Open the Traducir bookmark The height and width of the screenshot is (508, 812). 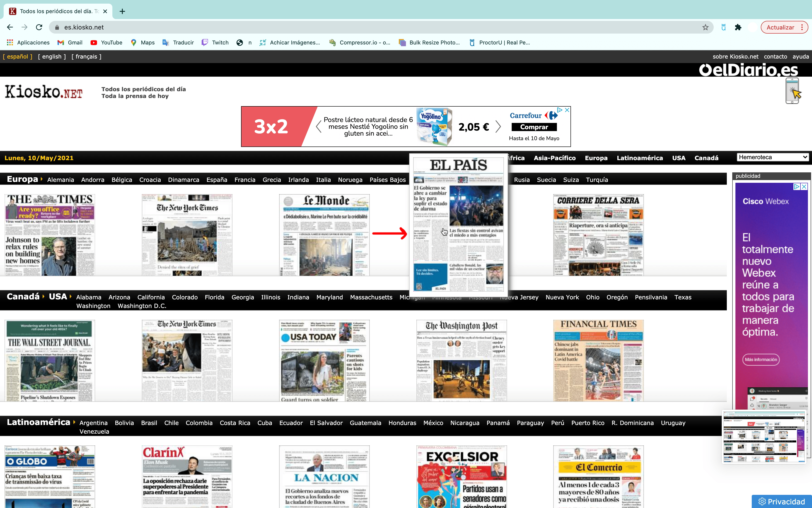click(x=178, y=42)
